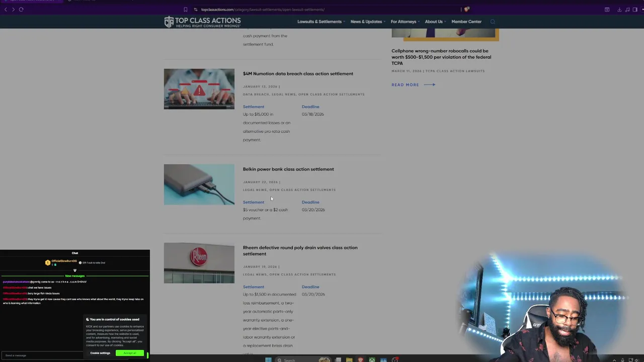This screenshot has width=644, height=362.
Task: Collapse the chat leaderboard with the down arrow
Action: [75, 270]
